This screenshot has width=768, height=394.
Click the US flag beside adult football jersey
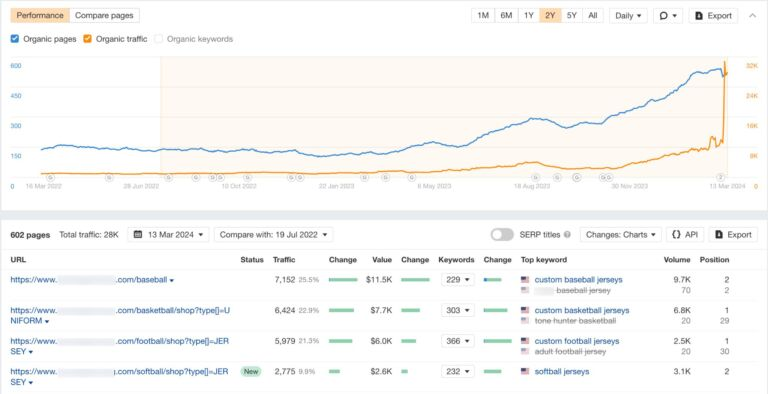coord(525,351)
